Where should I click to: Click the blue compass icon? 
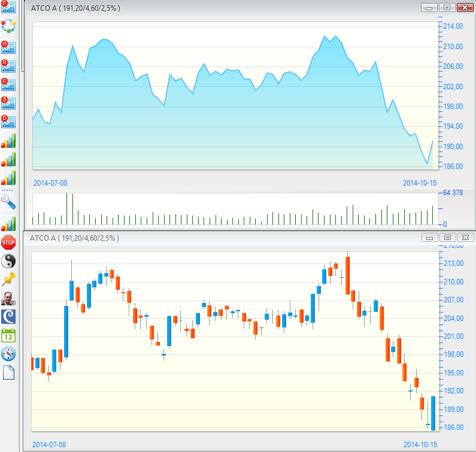pos(8,354)
